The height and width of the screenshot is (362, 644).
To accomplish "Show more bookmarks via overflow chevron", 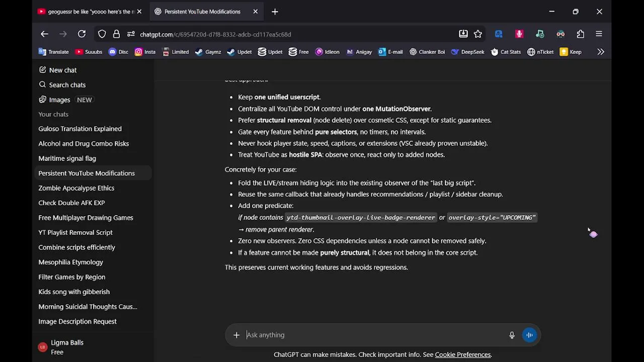I will 601,52.
